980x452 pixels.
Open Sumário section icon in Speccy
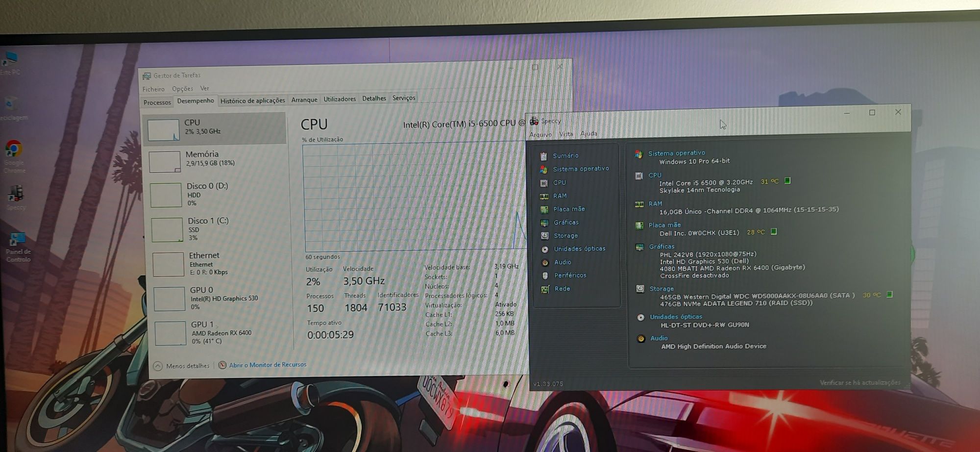click(x=543, y=156)
